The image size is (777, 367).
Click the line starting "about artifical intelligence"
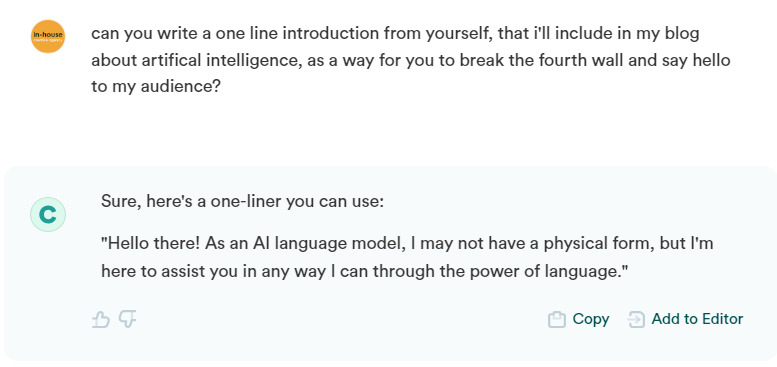[x=411, y=60]
